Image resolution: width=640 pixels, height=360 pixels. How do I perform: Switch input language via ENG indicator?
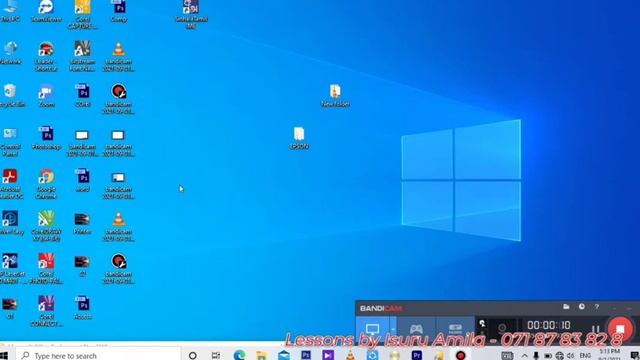point(585,356)
